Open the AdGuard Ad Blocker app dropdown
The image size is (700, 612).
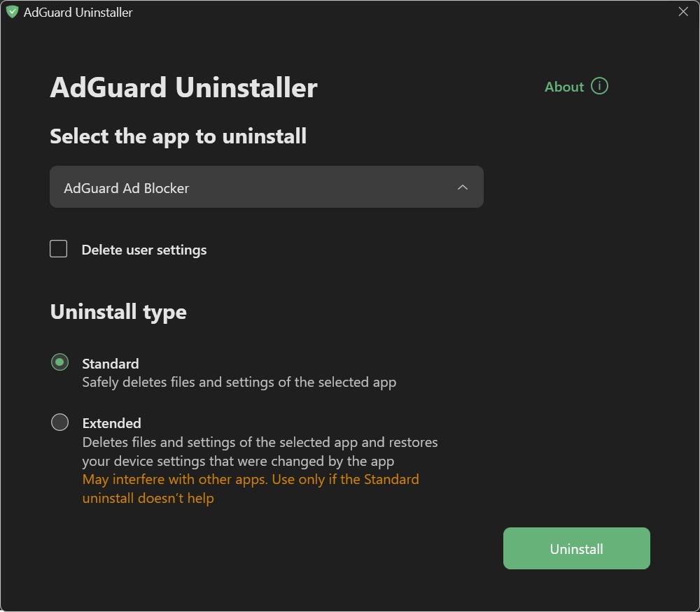click(x=267, y=187)
